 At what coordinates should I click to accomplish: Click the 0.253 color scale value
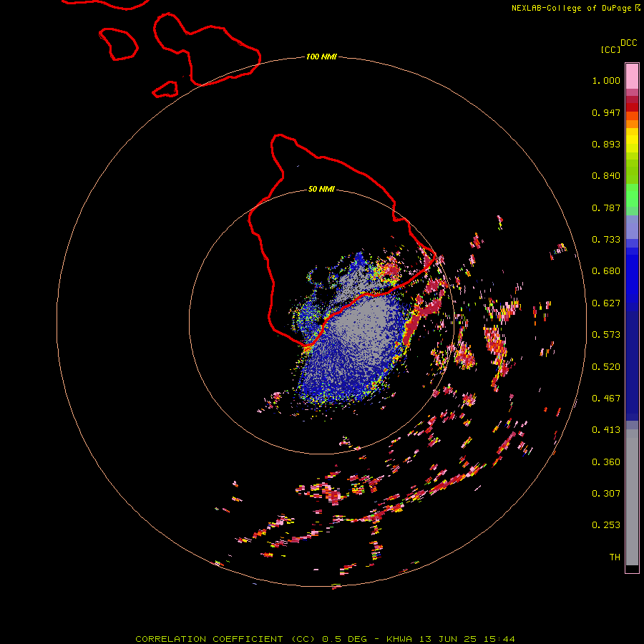606,525
